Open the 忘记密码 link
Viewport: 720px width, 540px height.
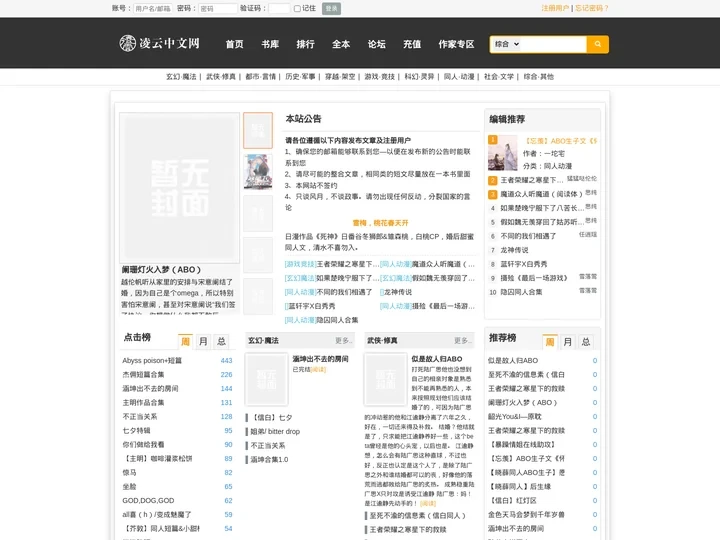point(591,8)
